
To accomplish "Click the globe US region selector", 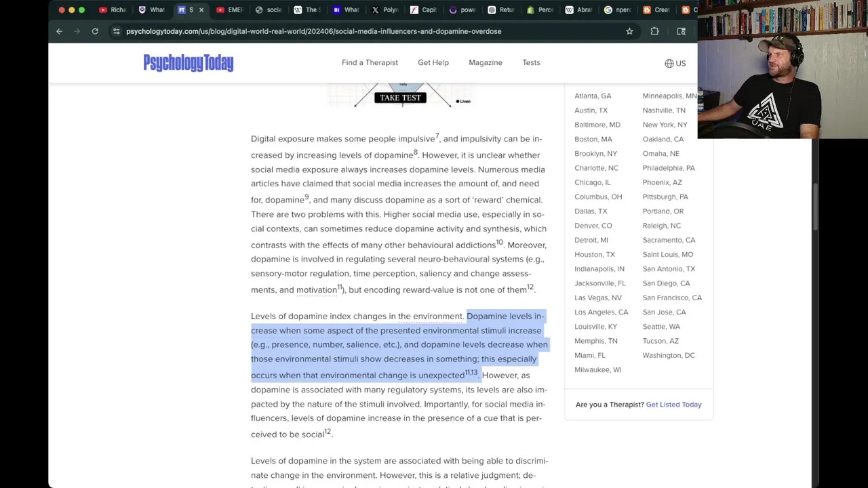I will 675,63.
